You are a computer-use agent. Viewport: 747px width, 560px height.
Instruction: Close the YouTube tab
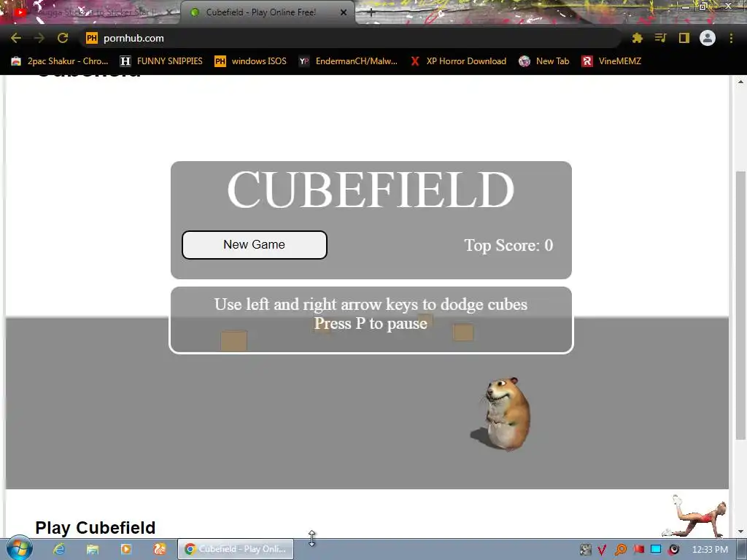[169, 12]
